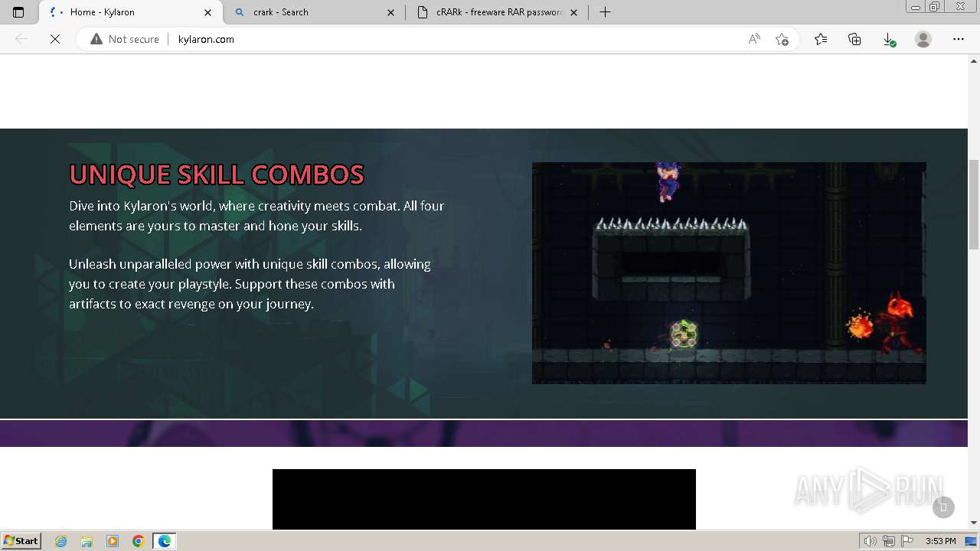Screen dimensions: 980x551
Task: Close the Home - Kylaron tab
Action: (x=207, y=12)
